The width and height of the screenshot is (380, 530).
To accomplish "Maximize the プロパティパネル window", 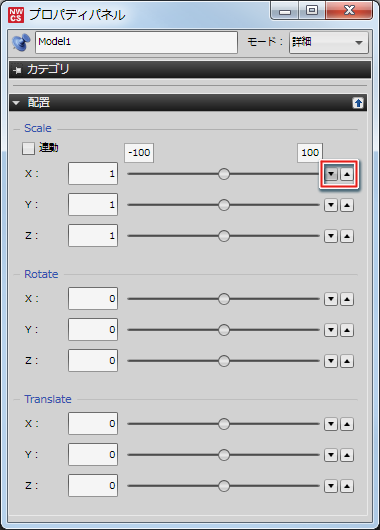I will point(312,10).
